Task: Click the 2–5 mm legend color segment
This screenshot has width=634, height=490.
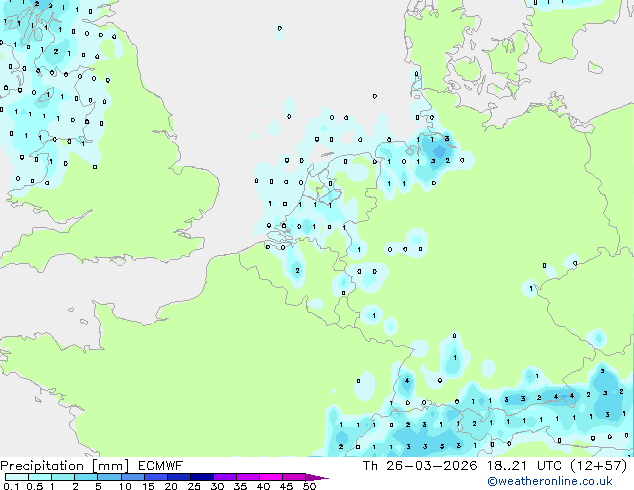Action: [x=87, y=477]
